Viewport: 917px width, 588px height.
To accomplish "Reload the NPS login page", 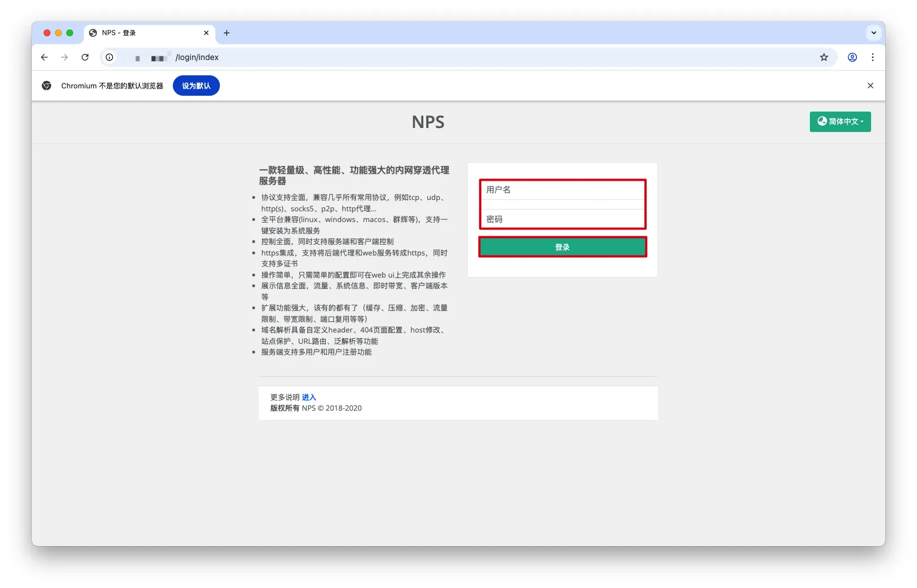I will point(85,57).
